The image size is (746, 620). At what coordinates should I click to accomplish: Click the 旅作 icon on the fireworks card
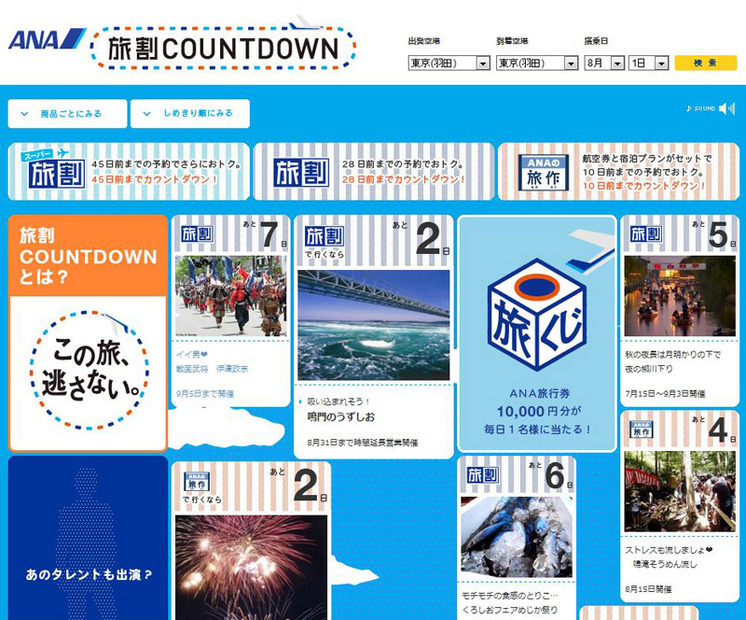click(x=196, y=482)
